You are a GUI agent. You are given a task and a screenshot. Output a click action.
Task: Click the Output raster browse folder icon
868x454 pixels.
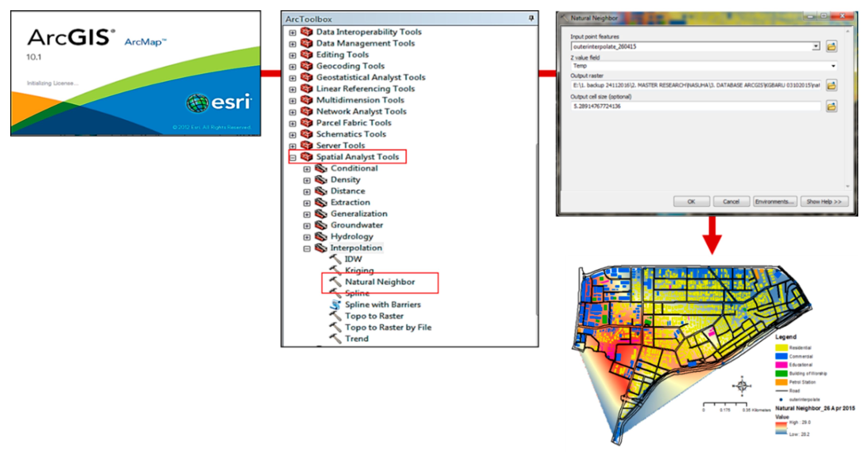[x=831, y=85]
